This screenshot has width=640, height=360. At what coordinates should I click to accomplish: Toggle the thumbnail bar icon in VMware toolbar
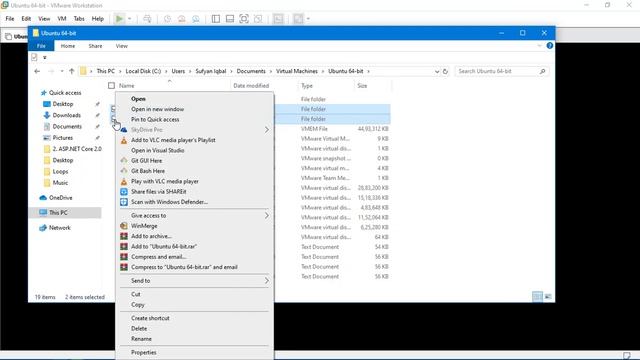click(x=230, y=19)
